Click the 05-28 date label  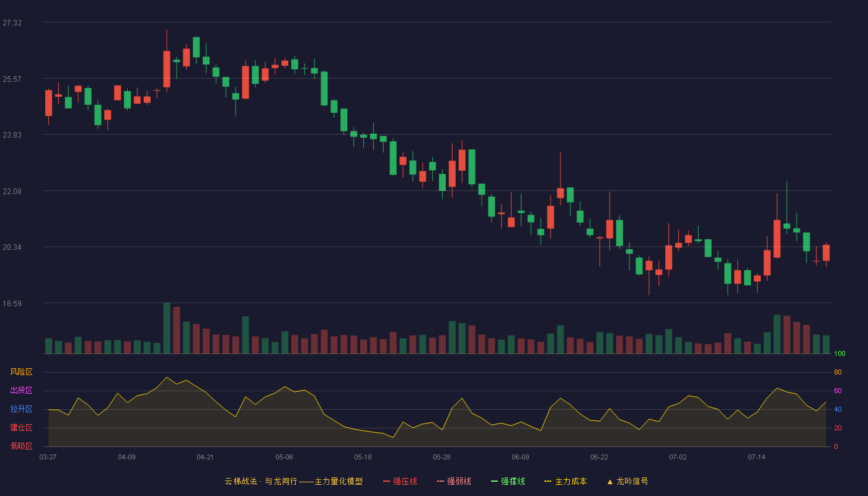(x=441, y=457)
